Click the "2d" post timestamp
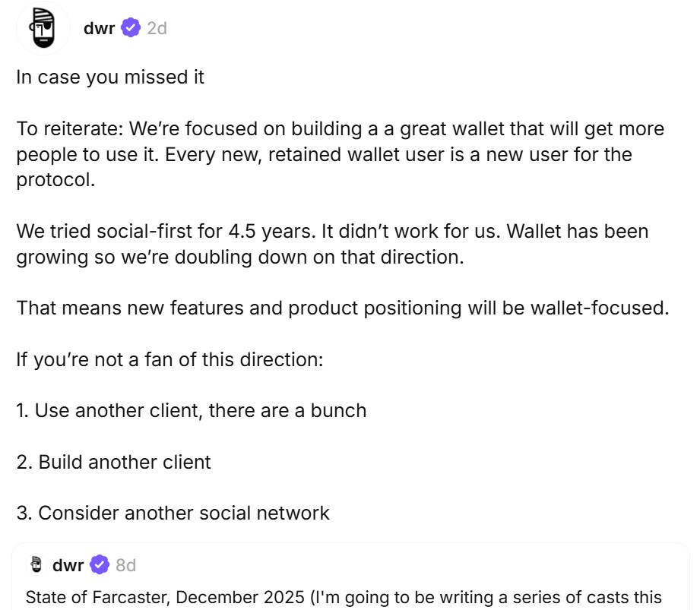 click(157, 28)
